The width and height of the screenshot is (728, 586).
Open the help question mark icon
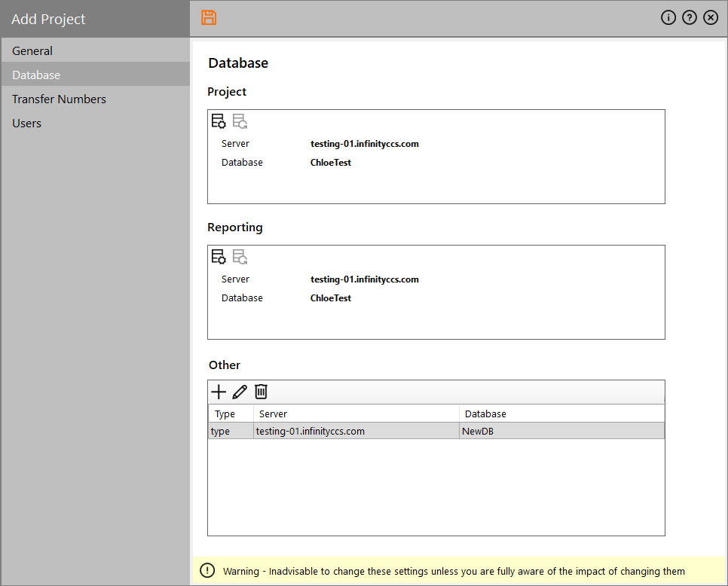(690, 17)
